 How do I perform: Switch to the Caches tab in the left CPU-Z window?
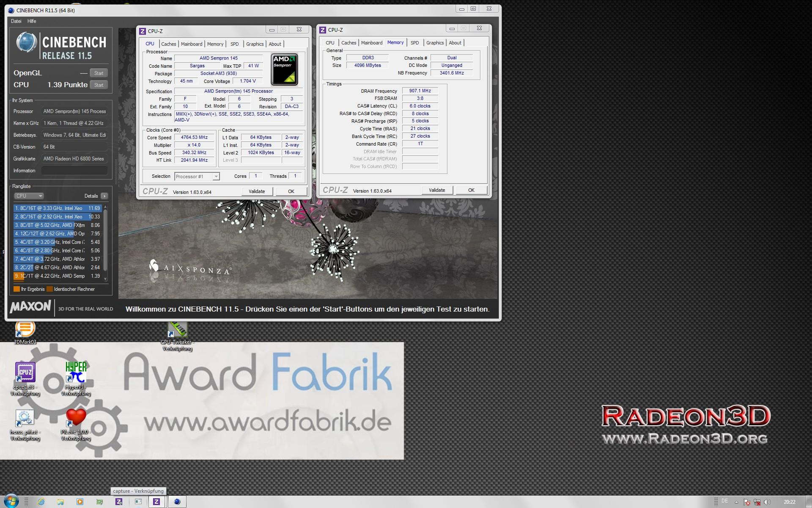point(168,44)
